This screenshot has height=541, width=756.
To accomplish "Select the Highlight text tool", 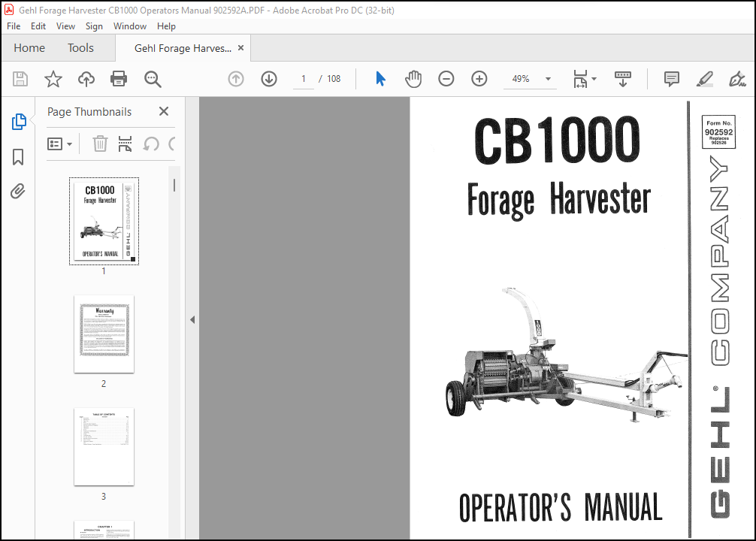I will 705,79.
